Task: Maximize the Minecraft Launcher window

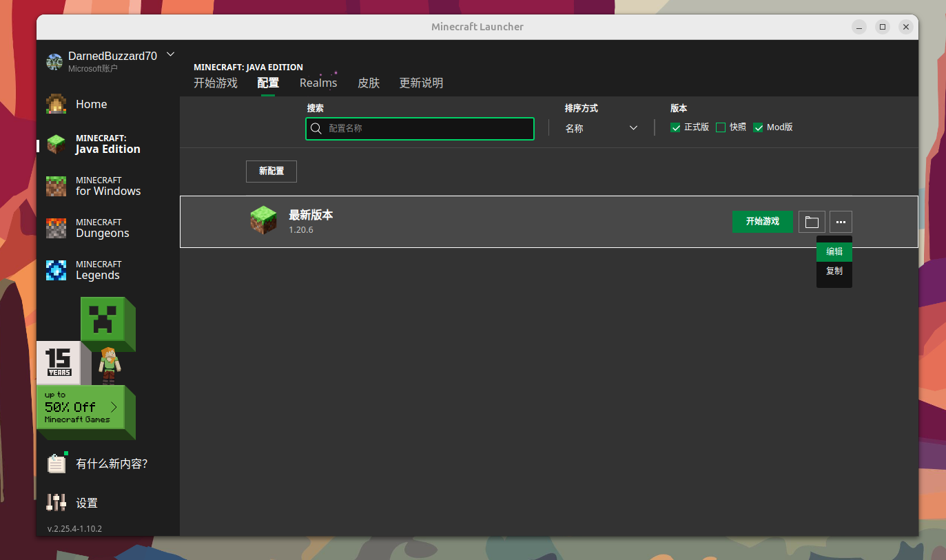Action: click(x=883, y=27)
